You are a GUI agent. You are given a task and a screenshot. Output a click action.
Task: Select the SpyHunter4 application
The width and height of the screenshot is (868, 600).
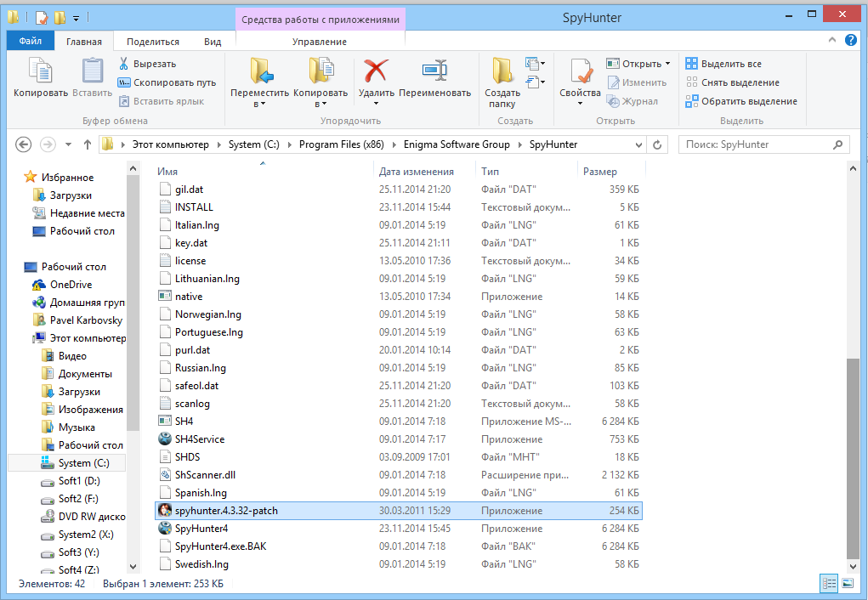[x=201, y=529]
